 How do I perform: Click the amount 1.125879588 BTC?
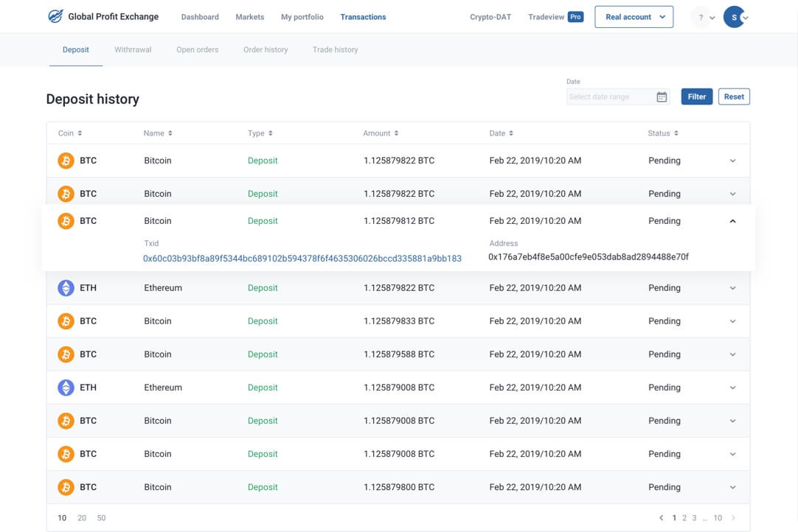pos(399,354)
